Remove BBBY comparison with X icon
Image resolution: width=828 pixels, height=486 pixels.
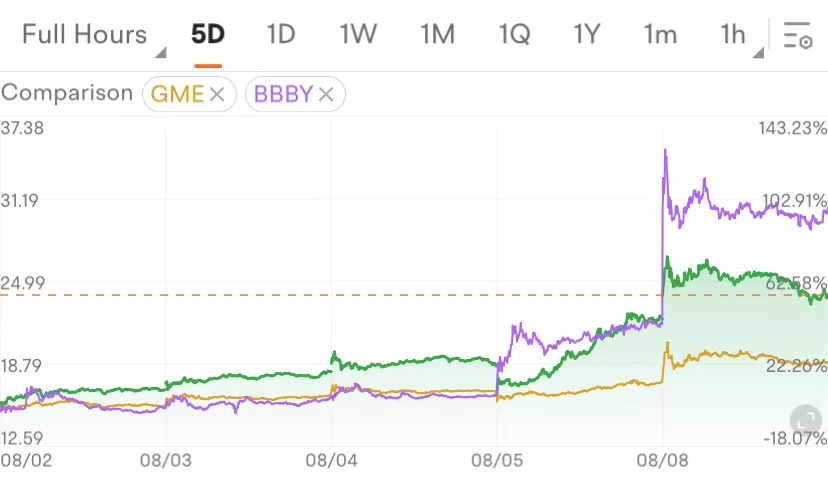pos(326,95)
